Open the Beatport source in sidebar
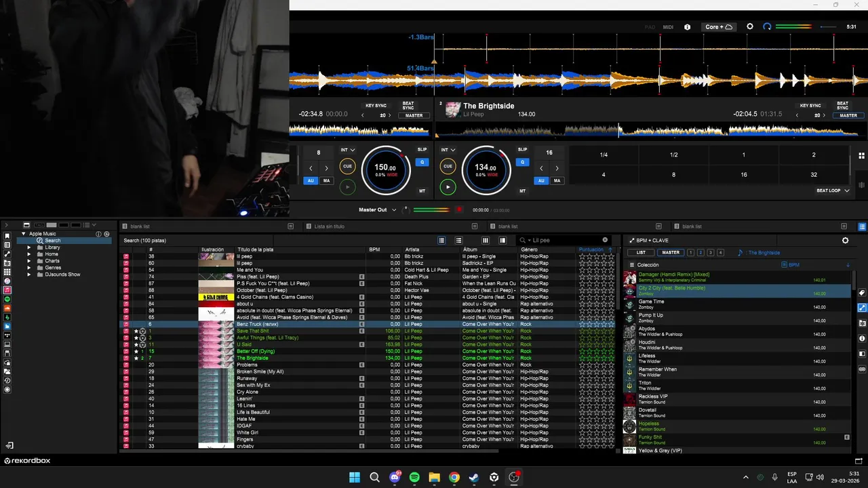Viewport: 868px width, 488px height. pos(7,317)
